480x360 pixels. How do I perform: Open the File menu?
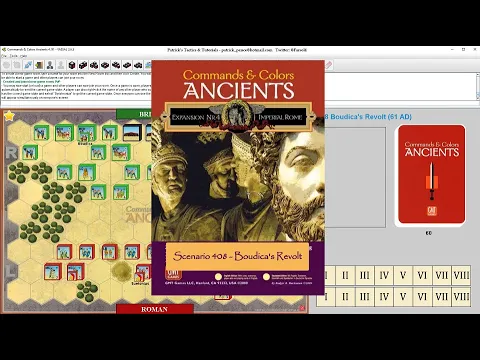[4, 56]
